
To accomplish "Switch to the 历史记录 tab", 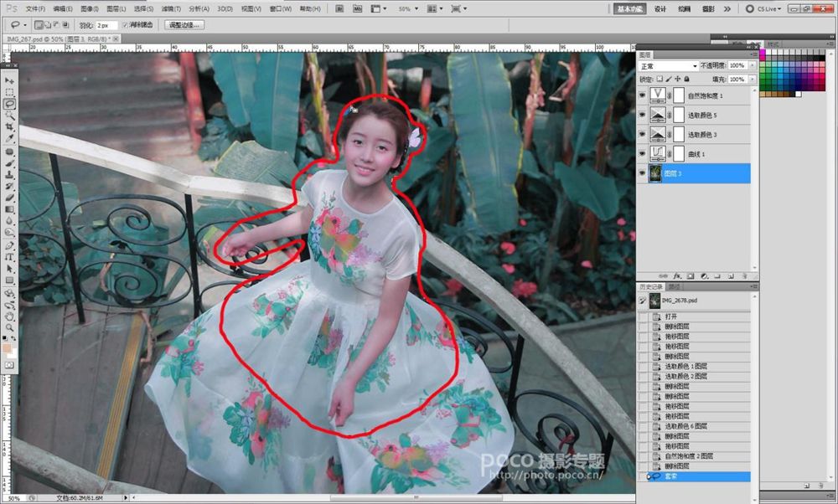I will (x=651, y=286).
